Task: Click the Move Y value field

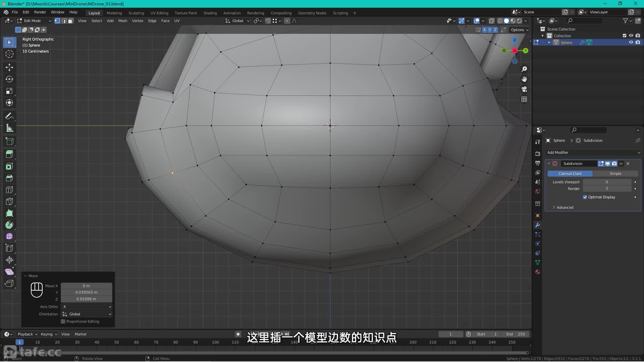Action: [x=86, y=292]
